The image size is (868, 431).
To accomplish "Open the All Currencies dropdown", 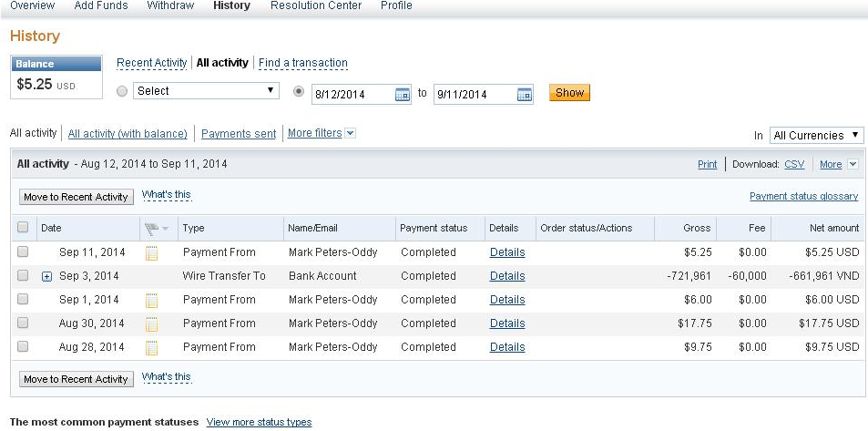I will point(816,136).
